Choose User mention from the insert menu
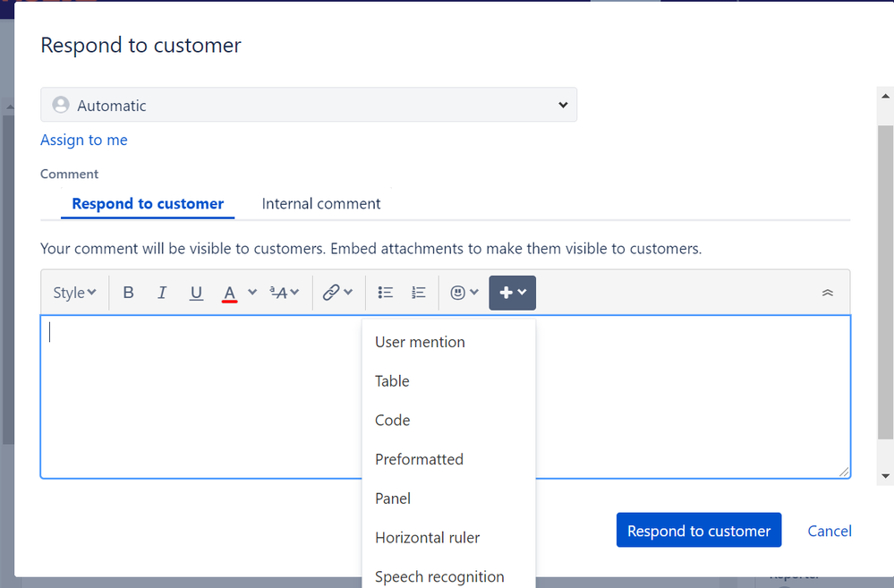894x588 pixels. click(448, 342)
